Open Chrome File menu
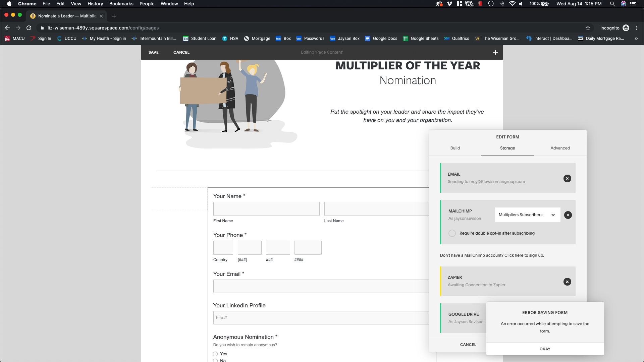This screenshot has height=362, width=644. point(46,4)
